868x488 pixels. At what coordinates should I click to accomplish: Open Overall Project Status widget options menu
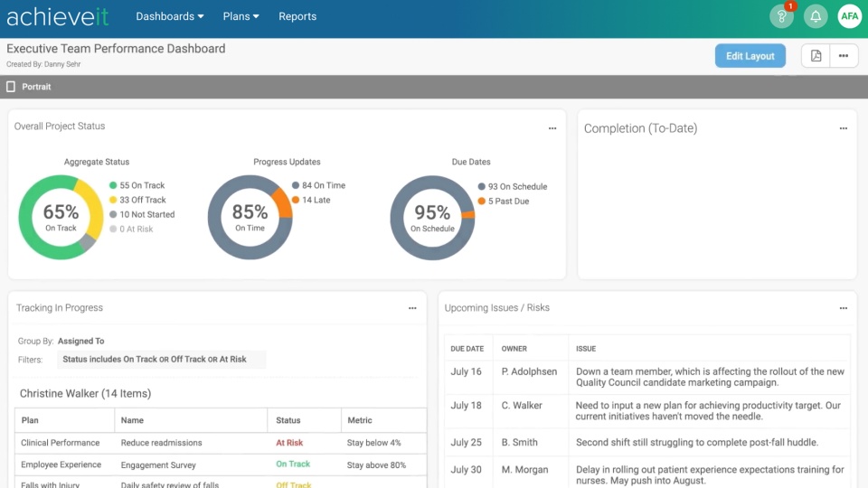(552, 128)
